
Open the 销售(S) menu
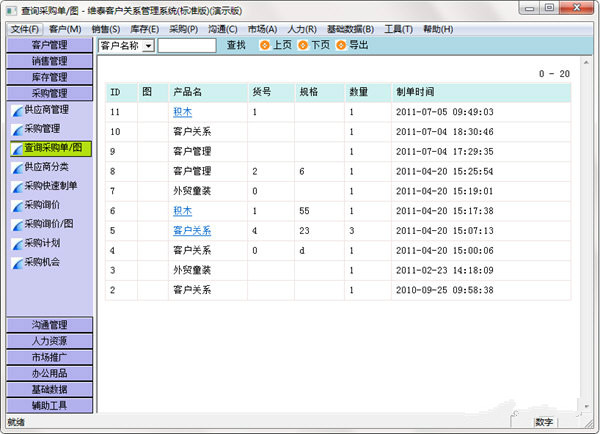point(106,29)
